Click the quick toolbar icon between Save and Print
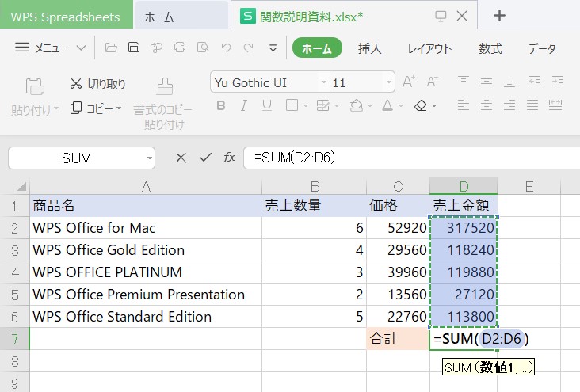The width and height of the screenshot is (580, 392). (157, 48)
